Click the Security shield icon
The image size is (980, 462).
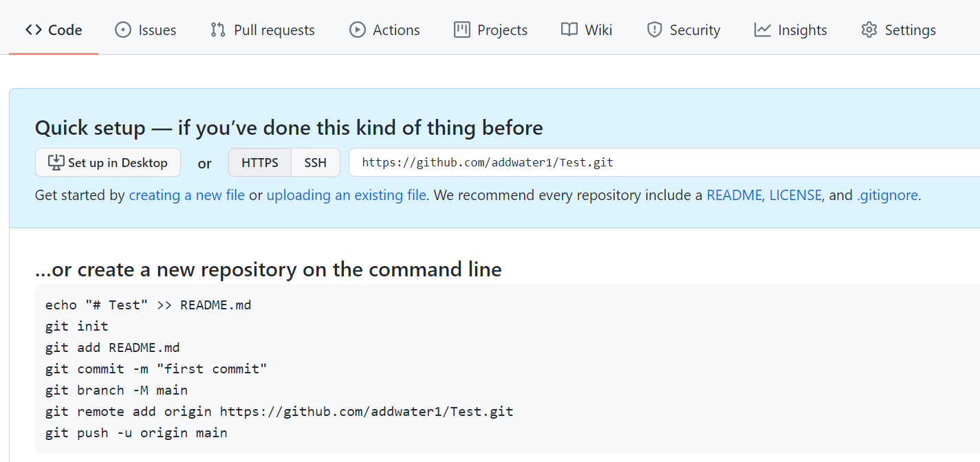click(655, 30)
